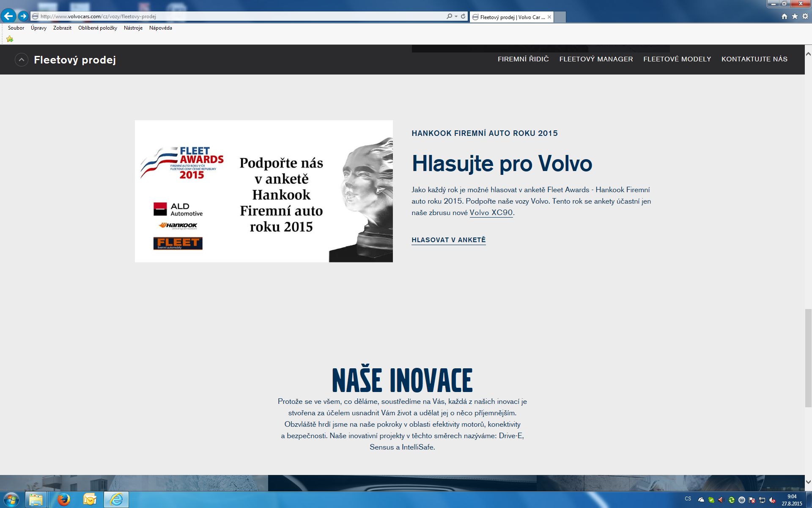Close the Fleetový prodej browser tab
The height and width of the screenshot is (508, 812).
pyautogui.click(x=549, y=17)
